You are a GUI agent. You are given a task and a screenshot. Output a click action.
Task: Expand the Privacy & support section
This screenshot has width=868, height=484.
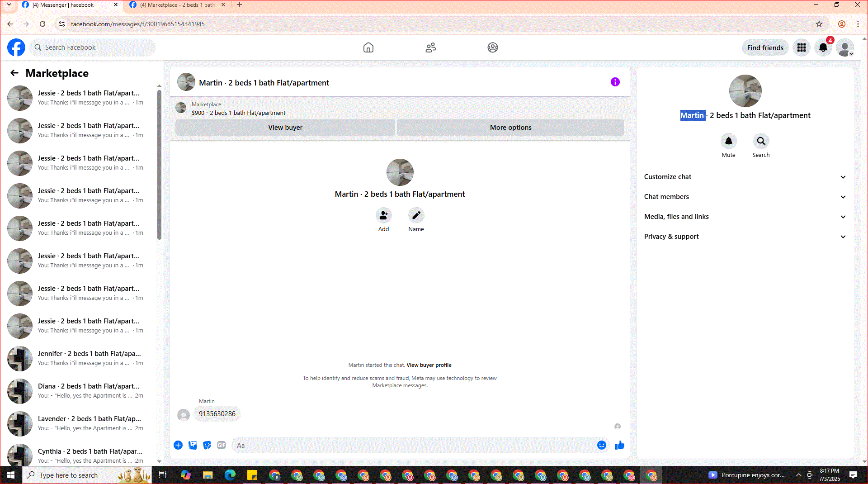[745, 237]
